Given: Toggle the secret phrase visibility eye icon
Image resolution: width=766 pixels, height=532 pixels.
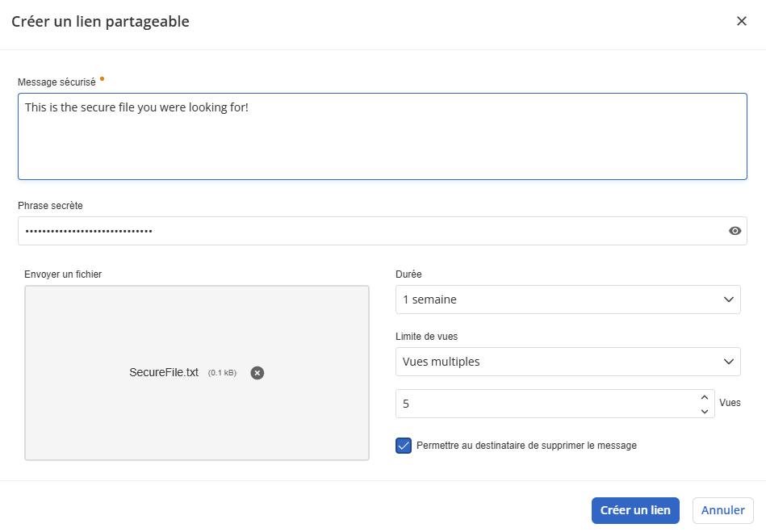Looking at the screenshot, I should tap(735, 231).
